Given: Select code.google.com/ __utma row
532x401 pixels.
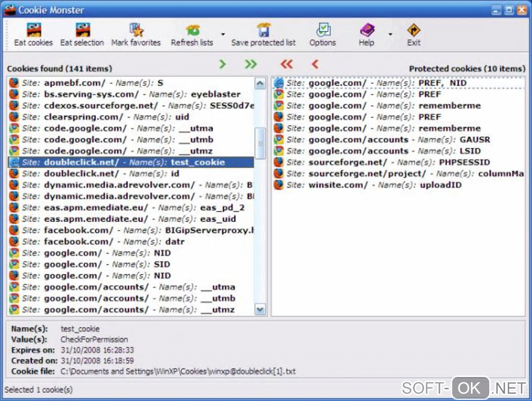Looking at the screenshot, I should coord(131,128).
